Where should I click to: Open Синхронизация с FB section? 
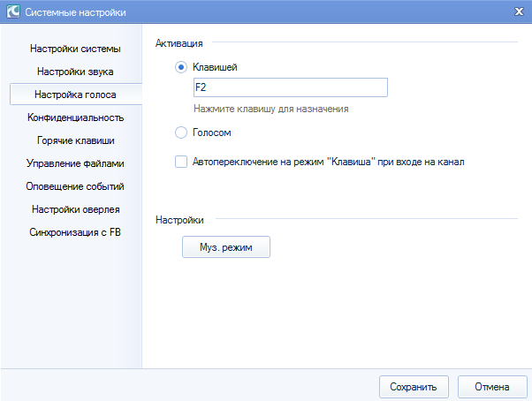coord(75,232)
